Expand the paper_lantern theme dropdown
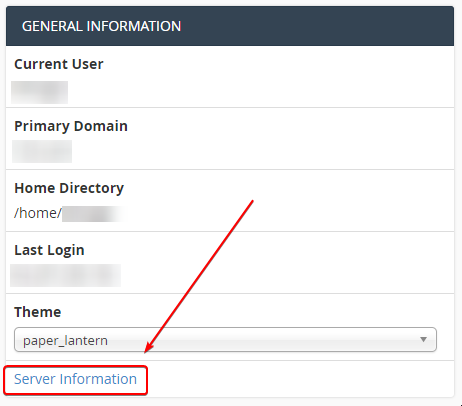The image size is (462, 406). tap(225, 340)
